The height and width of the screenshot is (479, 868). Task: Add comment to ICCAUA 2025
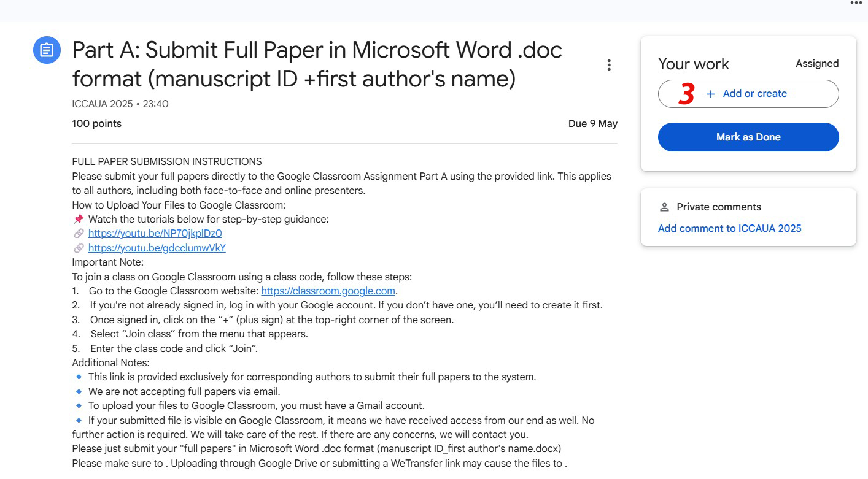click(x=729, y=228)
